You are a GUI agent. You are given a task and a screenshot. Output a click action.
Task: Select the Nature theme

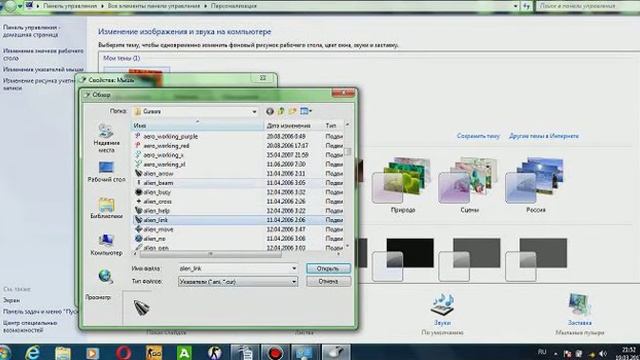pyautogui.click(x=402, y=185)
